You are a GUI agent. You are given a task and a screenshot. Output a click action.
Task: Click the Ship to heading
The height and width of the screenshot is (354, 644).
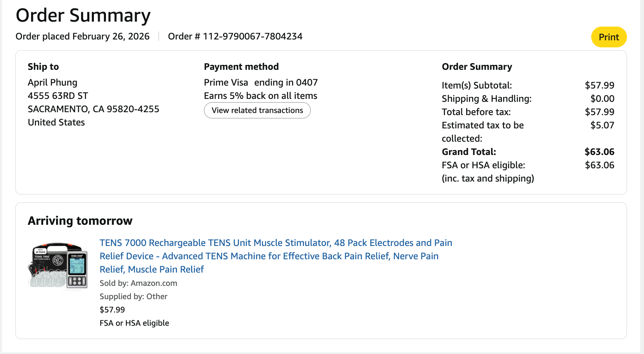pyautogui.click(x=43, y=67)
